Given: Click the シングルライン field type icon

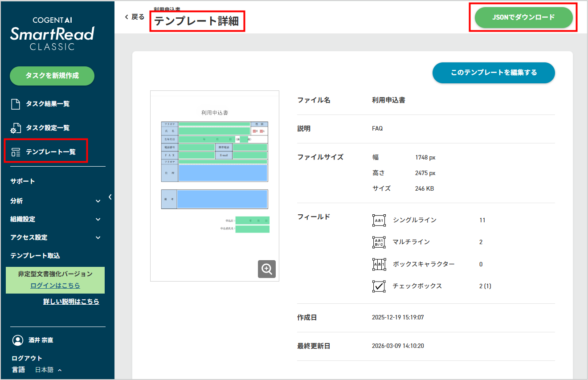Looking at the screenshot, I should pos(380,220).
